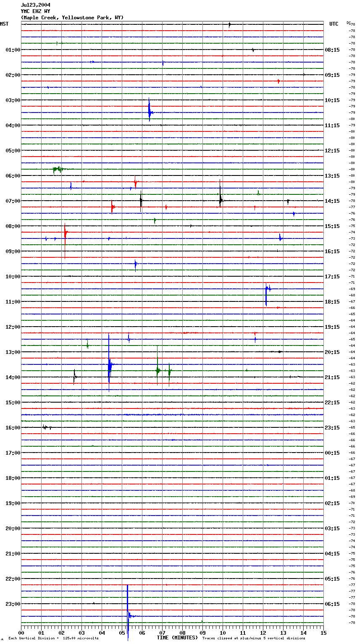This screenshot has height=644, width=357.
Task: Select the 03:00 MST hour label
Action: click(x=13, y=100)
